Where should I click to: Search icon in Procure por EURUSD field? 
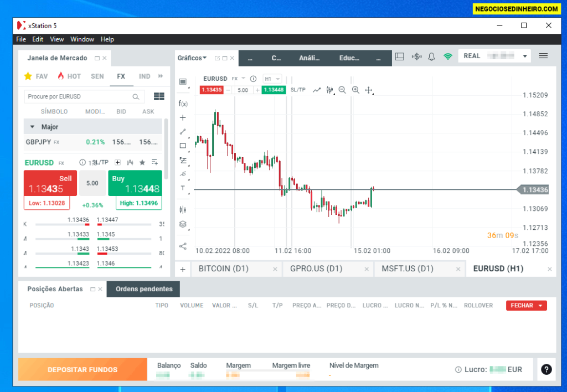(x=136, y=96)
